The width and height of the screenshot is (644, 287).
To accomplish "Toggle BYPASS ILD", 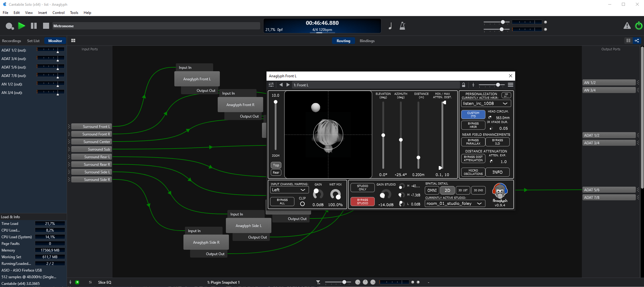I will click(x=497, y=142).
